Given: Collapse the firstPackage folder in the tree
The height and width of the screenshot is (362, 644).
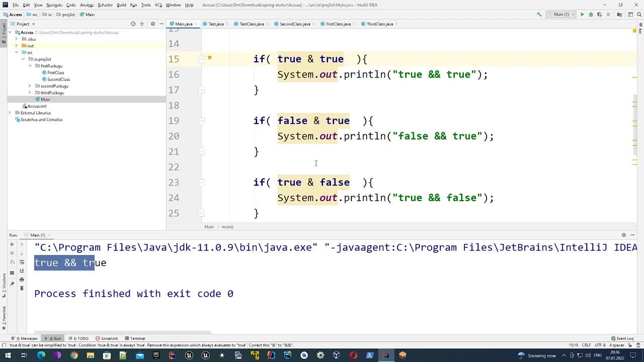Looking at the screenshot, I should click(x=30, y=66).
